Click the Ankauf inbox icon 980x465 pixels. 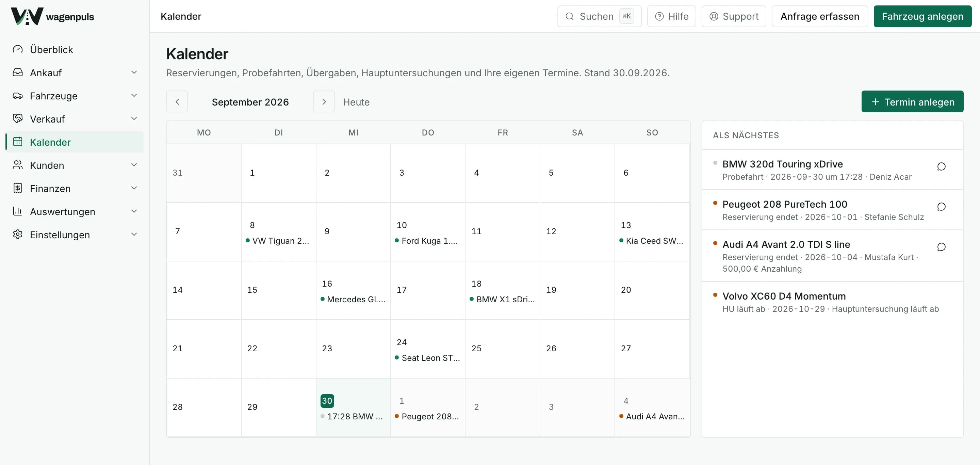17,72
